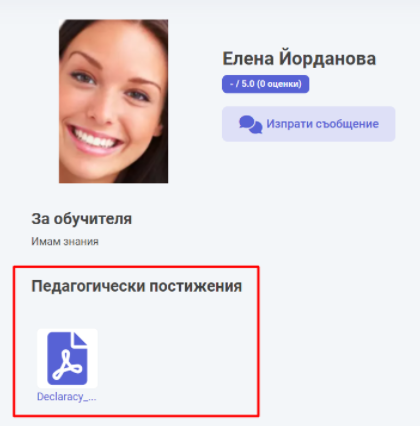
Task: Open the Declaracy PDF file icon
Action: pos(67,358)
